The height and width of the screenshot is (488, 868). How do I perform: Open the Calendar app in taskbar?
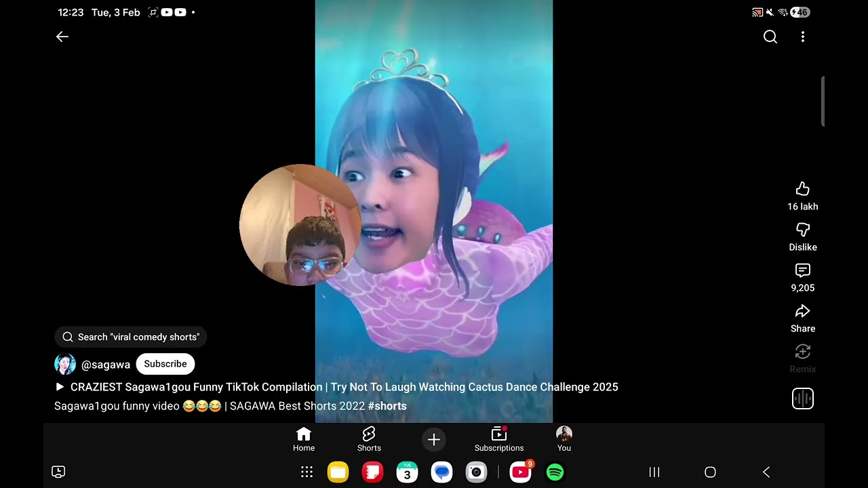pos(407,472)
